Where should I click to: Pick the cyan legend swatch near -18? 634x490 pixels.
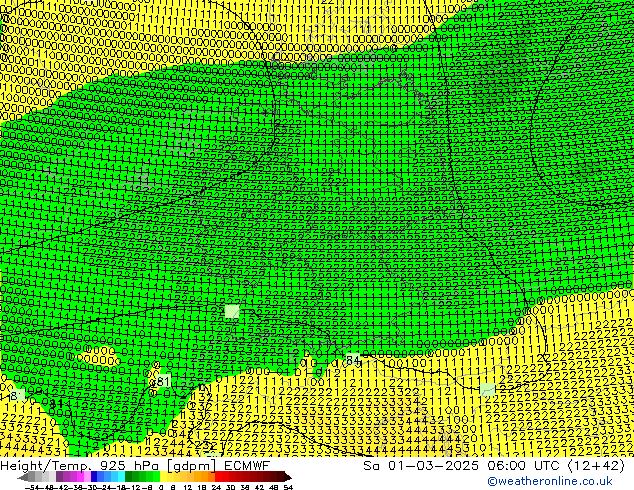121,477
